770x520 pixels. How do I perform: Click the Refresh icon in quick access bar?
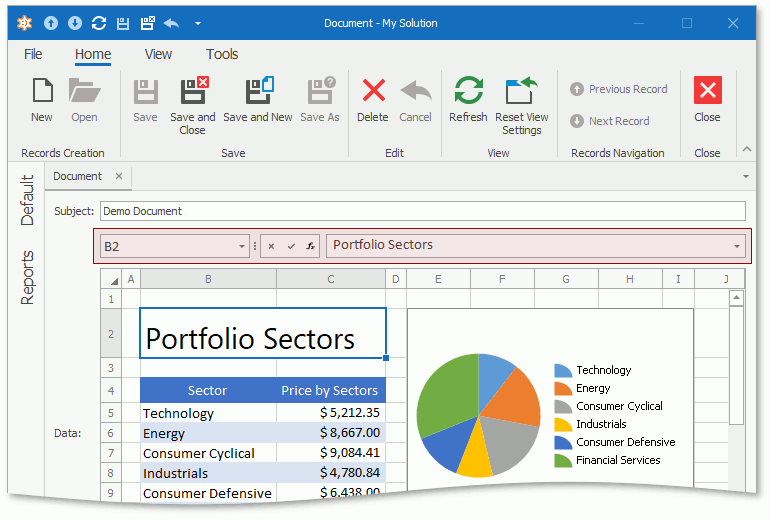coord(99,23)
